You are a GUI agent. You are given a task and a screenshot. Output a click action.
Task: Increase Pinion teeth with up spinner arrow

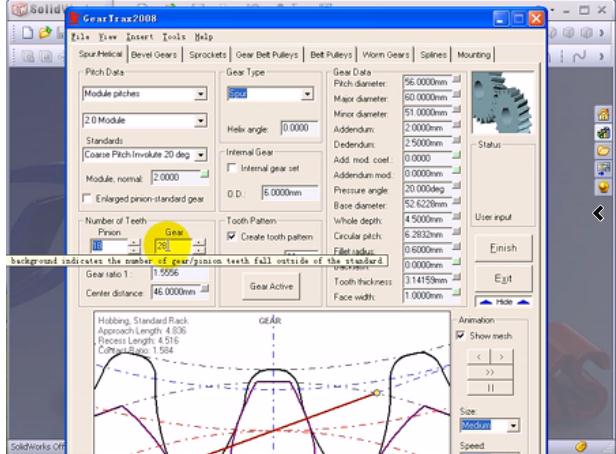coord(134,243)
